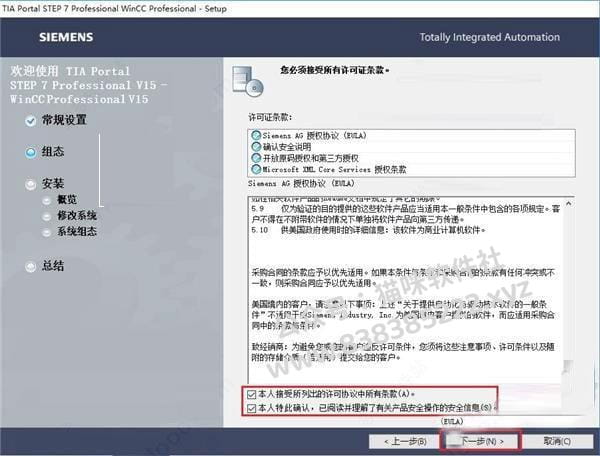Open the 概览 sub-step label
The width and height of the screenshot is (600, 456).
pos(67,199)
